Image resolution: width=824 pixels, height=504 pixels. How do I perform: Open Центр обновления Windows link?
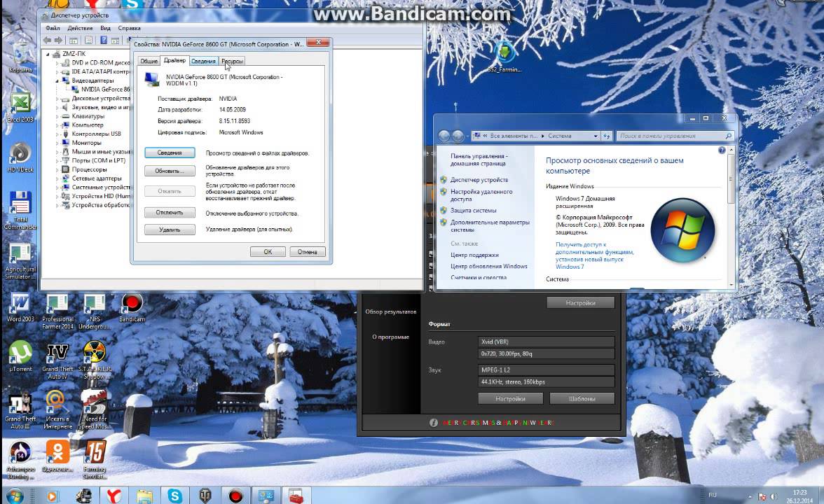pos(489,267)
